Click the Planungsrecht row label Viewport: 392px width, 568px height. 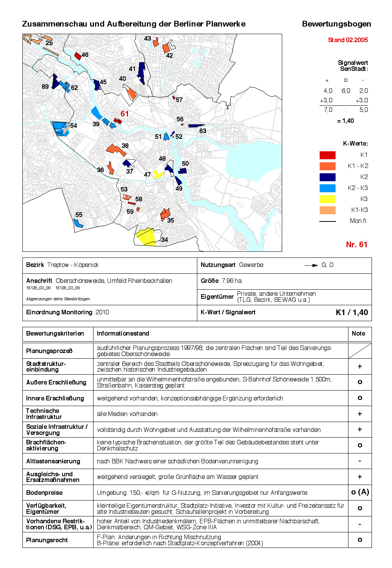point(47,540)
